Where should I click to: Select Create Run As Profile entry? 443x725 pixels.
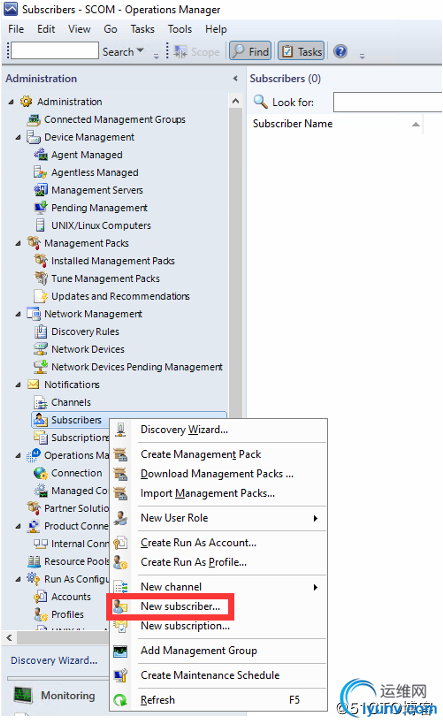pyautogui.click(x=218, y=562)
